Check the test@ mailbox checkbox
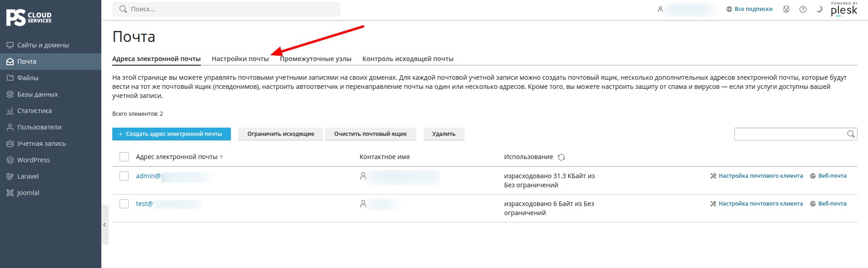 pyautogui.click(x=124, y=204)
